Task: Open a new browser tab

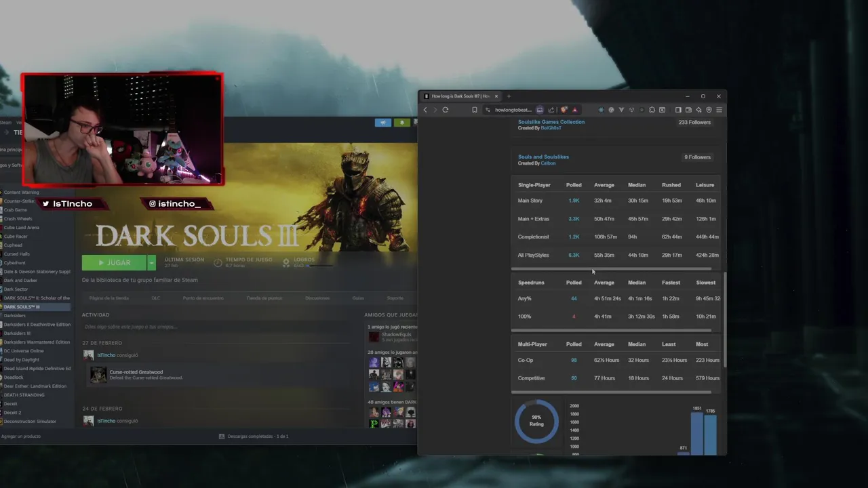Action: pyautogui.click(x=509, y=96)
